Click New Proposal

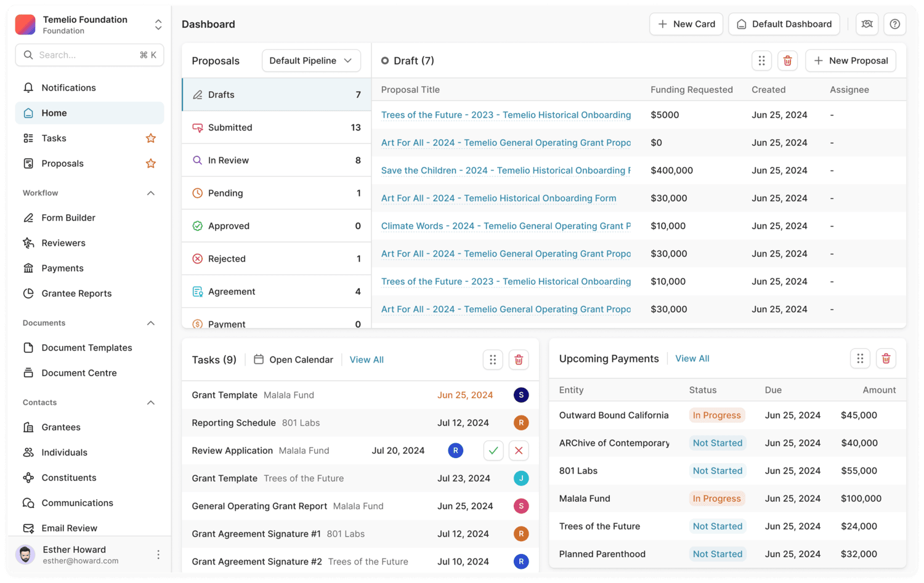click(x=850, y=60)
